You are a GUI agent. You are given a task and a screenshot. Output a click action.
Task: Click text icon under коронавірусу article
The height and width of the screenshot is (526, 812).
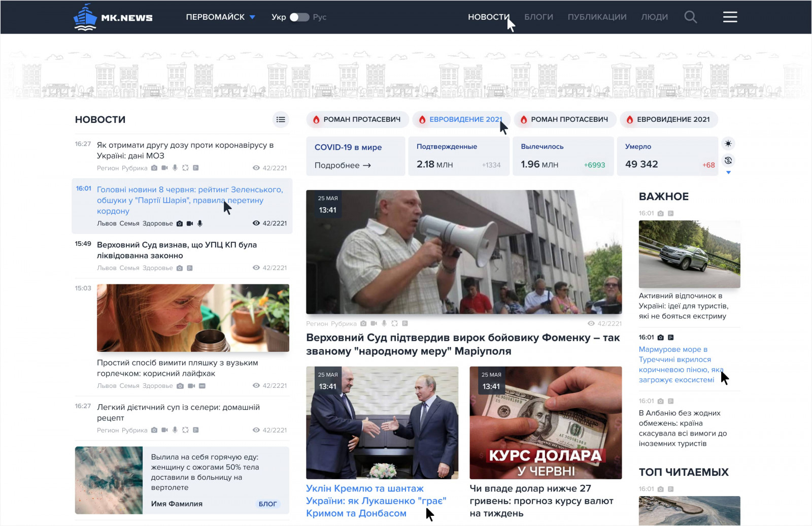[196, 168]
